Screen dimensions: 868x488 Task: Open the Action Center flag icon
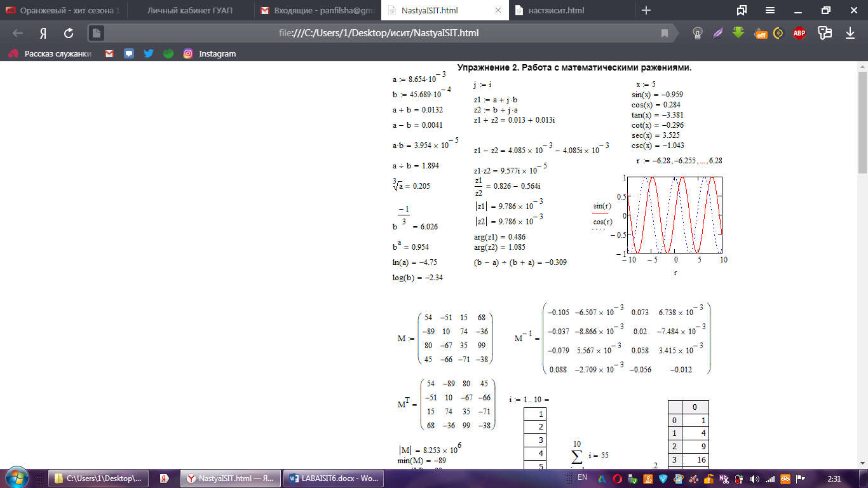click(802, 478)
